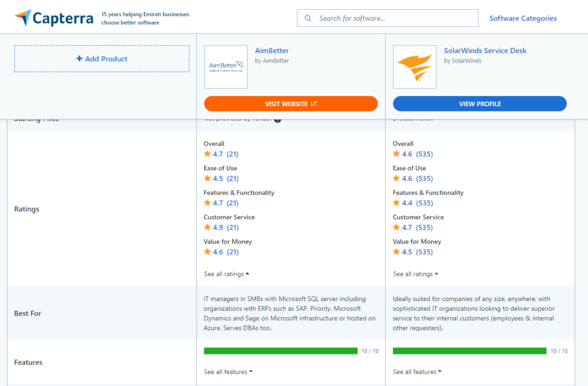Screen dimensions: 588x386
Task: Open AimBetter Customer Service (21) reviews count
Action: 233,227
